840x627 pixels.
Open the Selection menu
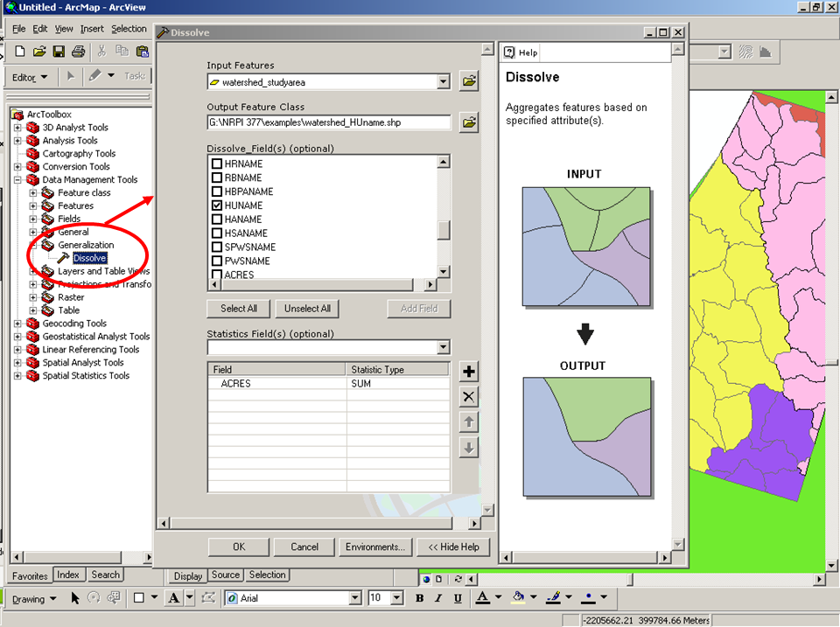129,28
